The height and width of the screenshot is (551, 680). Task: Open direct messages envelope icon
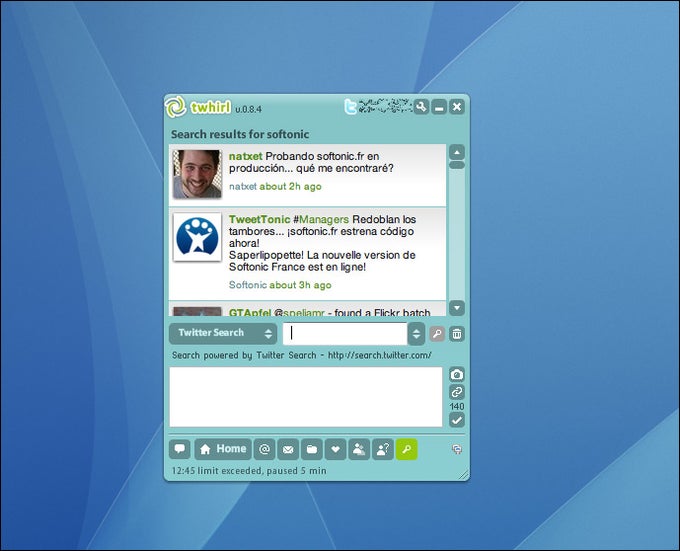(x=288, y=449)
